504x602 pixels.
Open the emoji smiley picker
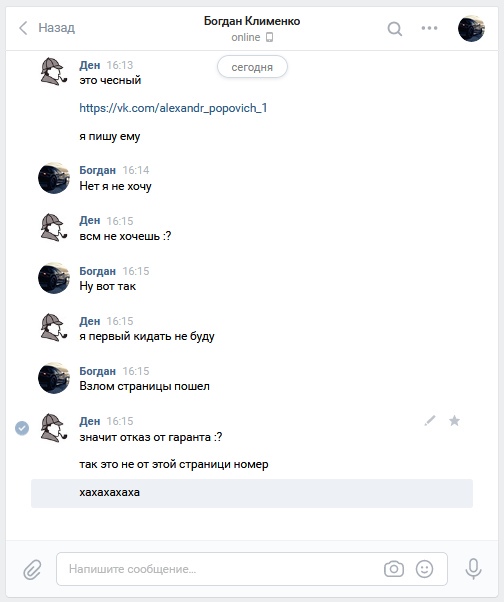coord(424,569)
